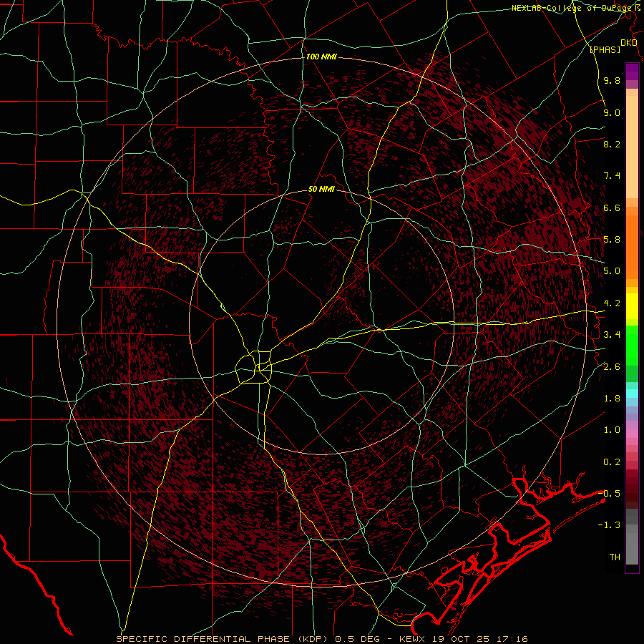The width and height of the screenshot is (644, 644).
Task: Click the 8.2 scale value
Action: tap(612, 145)
